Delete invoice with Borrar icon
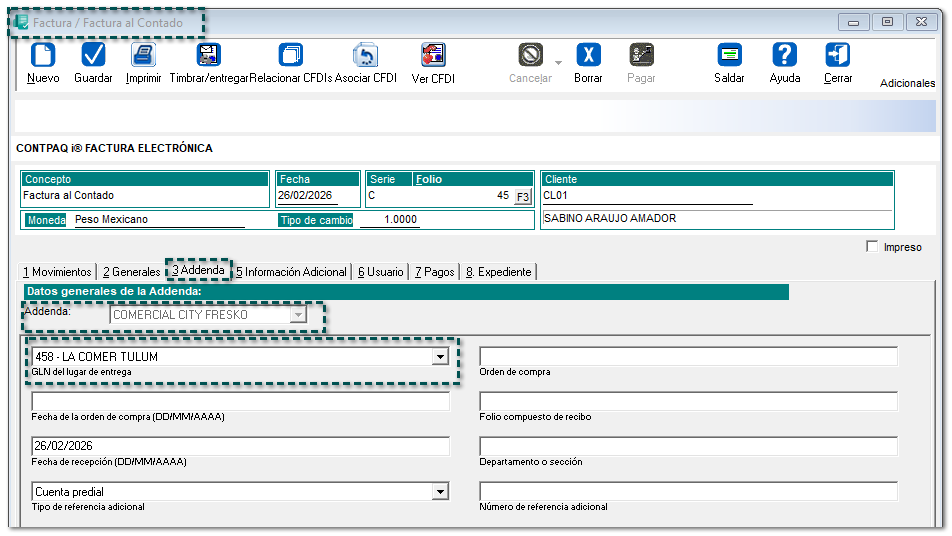The width and height of the screenshot is (952, 536). point(589,56)
